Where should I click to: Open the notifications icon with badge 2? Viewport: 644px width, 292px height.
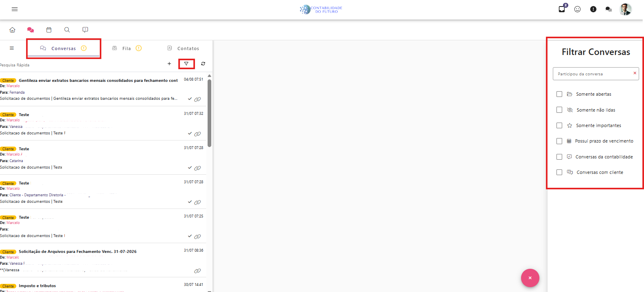click(562, 9)
